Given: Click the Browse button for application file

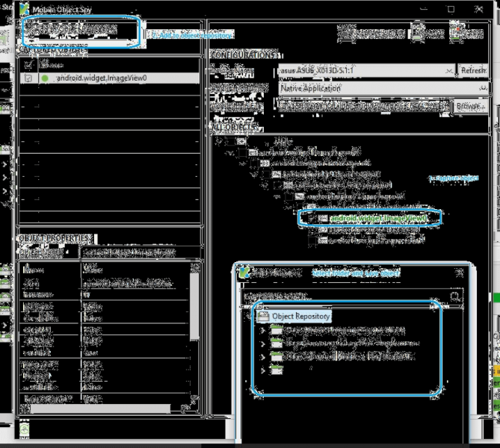Looking at the screenshot, I should click(x=468, y=107).
